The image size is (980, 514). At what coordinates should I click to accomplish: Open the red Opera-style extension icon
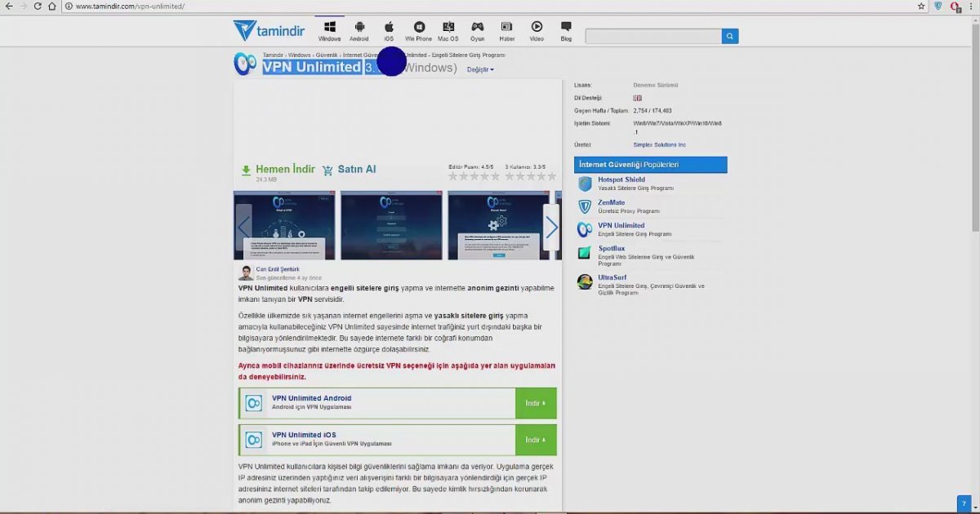tap(955, 7)
